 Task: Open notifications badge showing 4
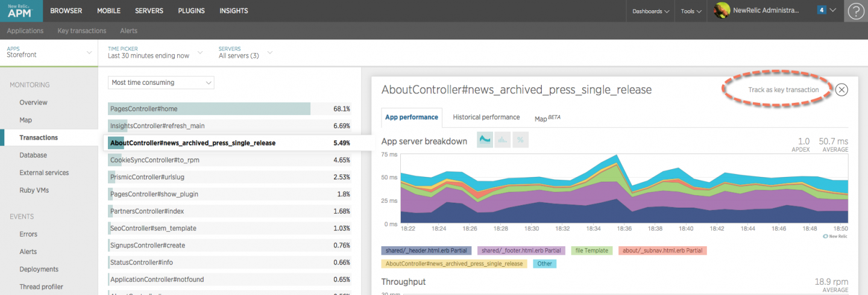[822, 10]
